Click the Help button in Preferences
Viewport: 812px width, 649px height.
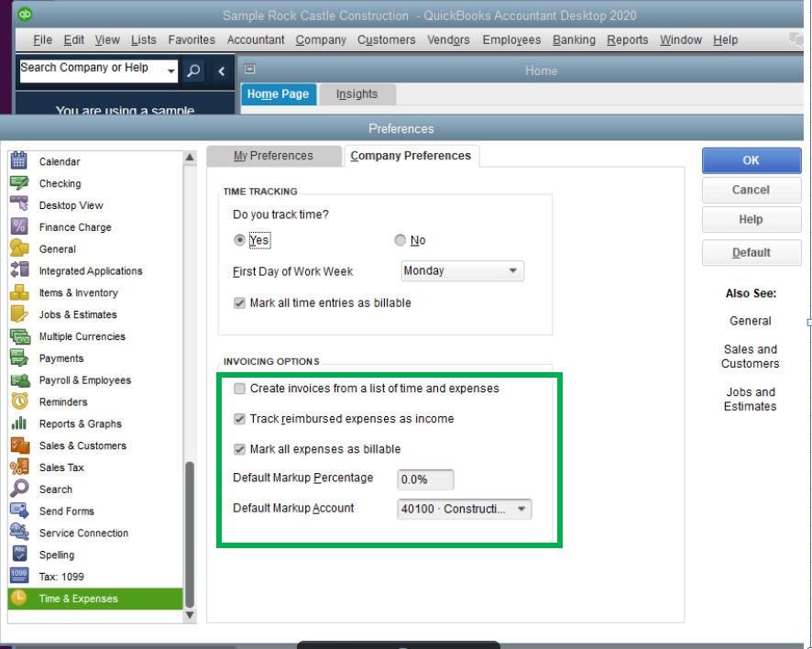click(x=751, y=220)
